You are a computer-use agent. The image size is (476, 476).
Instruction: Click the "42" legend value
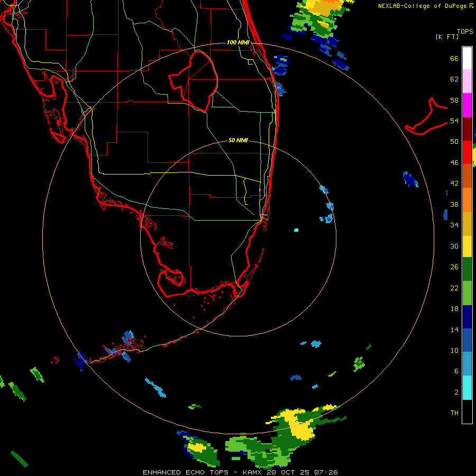tap(454, 184)
